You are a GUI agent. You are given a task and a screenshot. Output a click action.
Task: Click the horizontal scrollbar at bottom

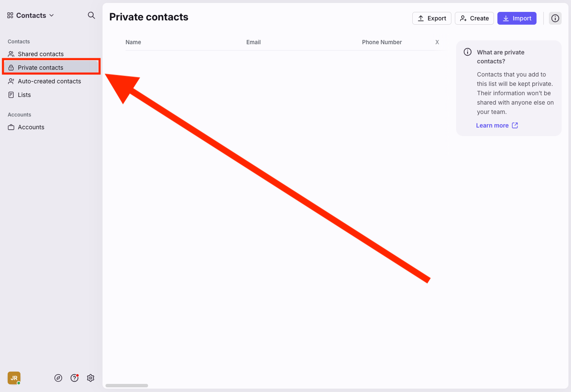click(127, 386)
